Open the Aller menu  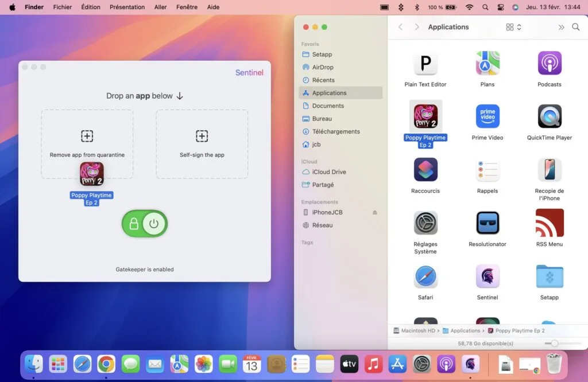tap(161, 7)
